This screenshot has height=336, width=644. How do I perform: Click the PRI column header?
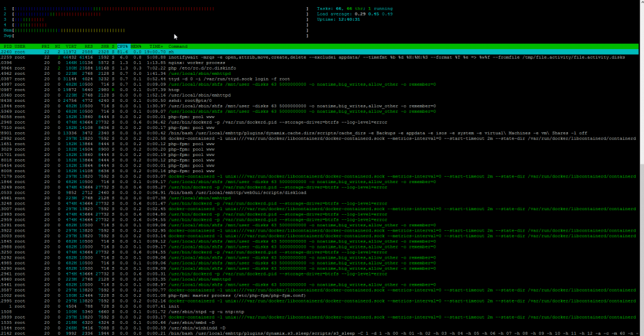(x=46, y=46)
